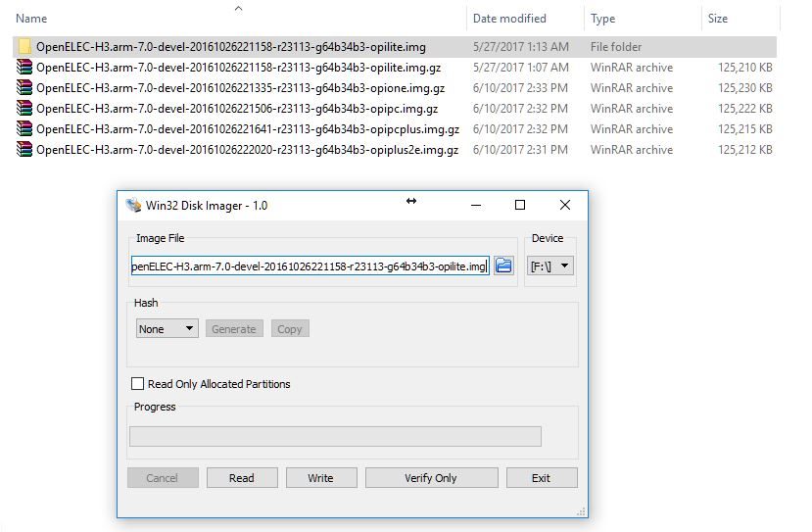The height and width of the screenshot is (532, 812).
Task: Select the file opione.img.gz
Action: click(240, 88)
